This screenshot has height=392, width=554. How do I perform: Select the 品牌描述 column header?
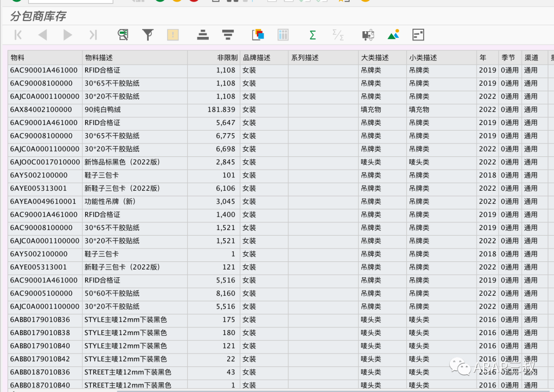[264, 57]
